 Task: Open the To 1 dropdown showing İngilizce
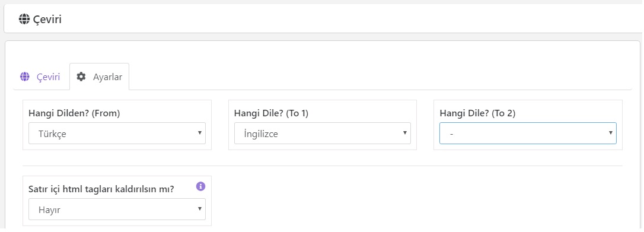(323, 134)
